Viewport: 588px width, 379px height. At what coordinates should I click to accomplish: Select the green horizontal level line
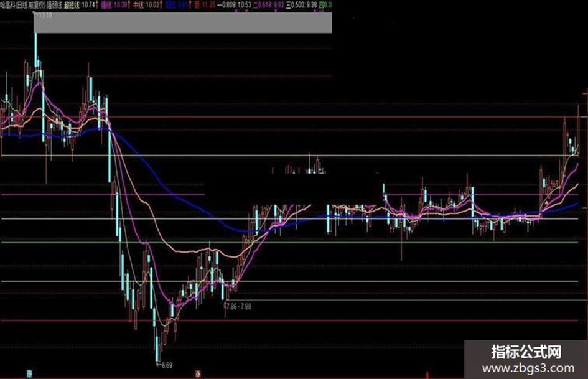[x=289, y=243]
